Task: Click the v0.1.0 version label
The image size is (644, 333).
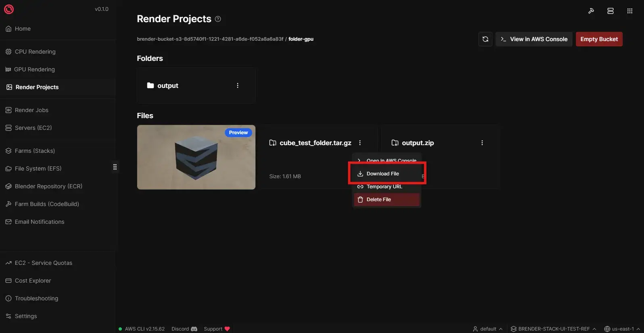Action: pyautogui.click(x=102, y=9)
